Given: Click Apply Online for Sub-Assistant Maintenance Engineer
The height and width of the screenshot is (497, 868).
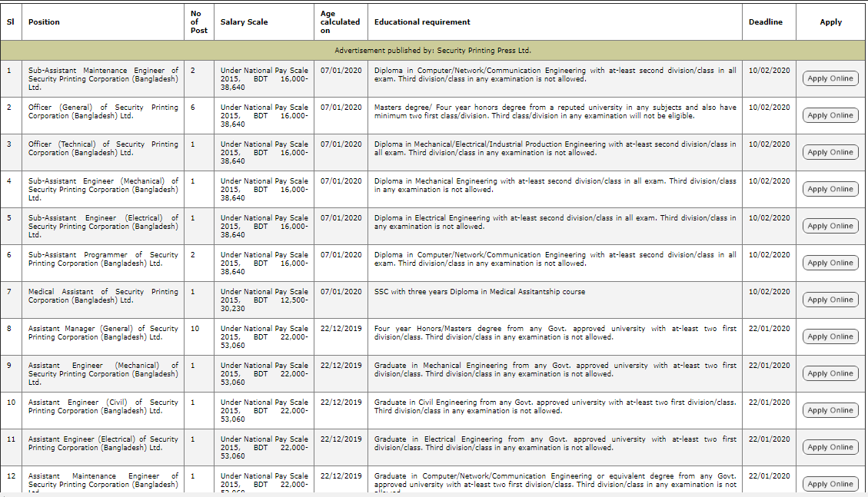Looking at the screenshot, I should 830,78.
